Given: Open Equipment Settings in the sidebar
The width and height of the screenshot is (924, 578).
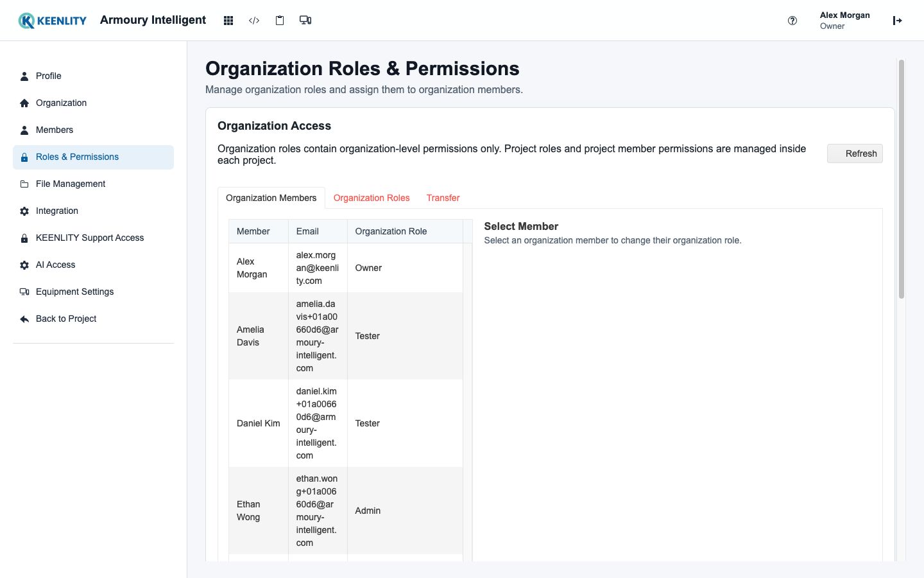Looking at the screenshot, I should click(x=93, y=292).
